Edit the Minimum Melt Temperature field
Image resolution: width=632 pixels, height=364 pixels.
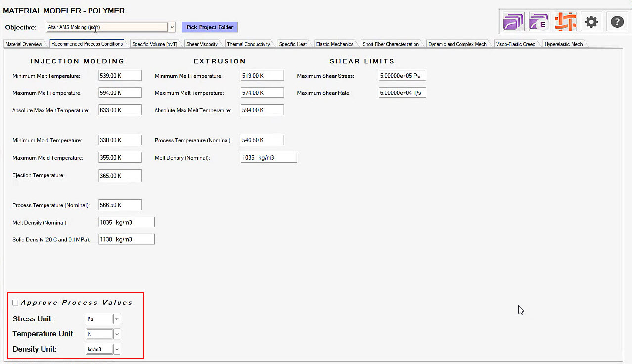120,75
